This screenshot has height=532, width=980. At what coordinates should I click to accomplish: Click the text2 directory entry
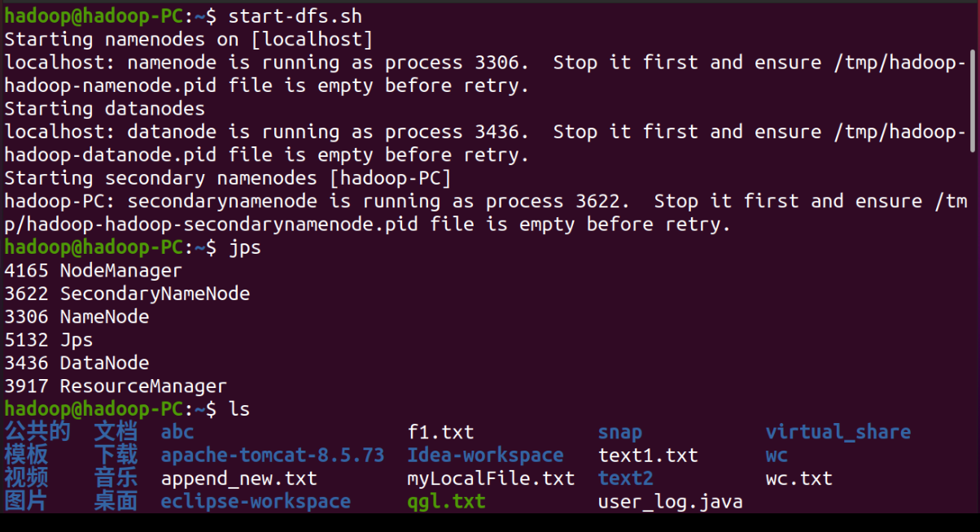625,478
